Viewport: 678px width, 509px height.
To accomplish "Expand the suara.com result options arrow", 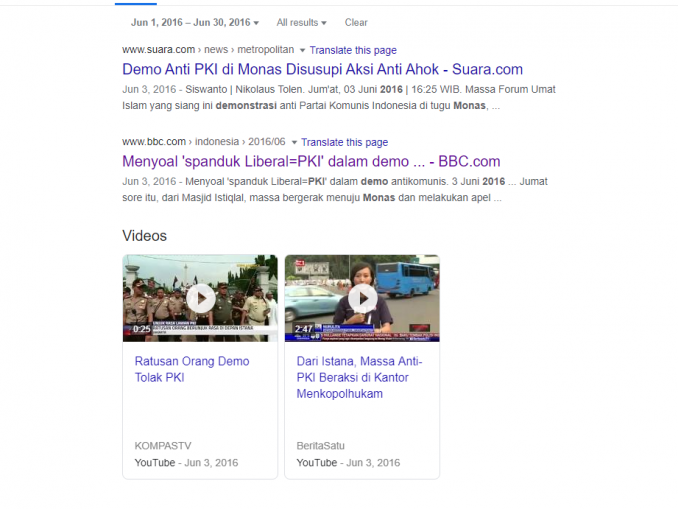I will tap(302, 50).
